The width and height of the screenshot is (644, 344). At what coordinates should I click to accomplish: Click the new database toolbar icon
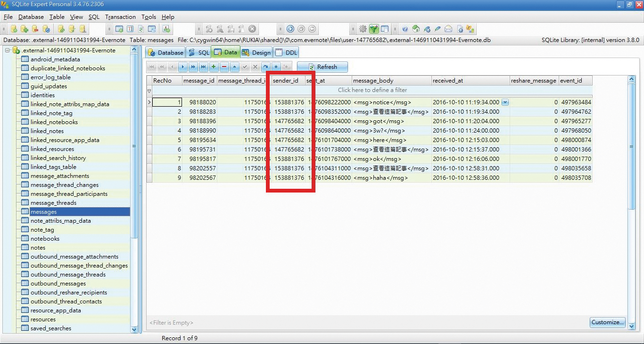[14, 29]
